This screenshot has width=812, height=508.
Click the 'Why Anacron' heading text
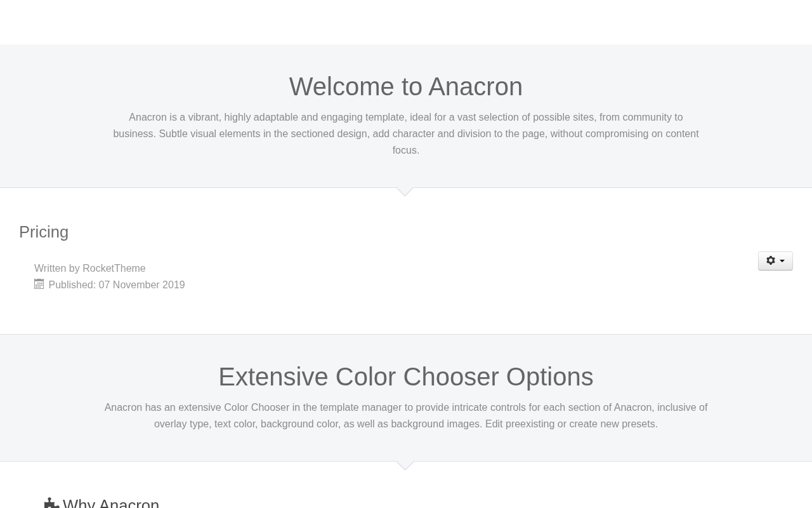pyautogui.click(x=111, y=504)
